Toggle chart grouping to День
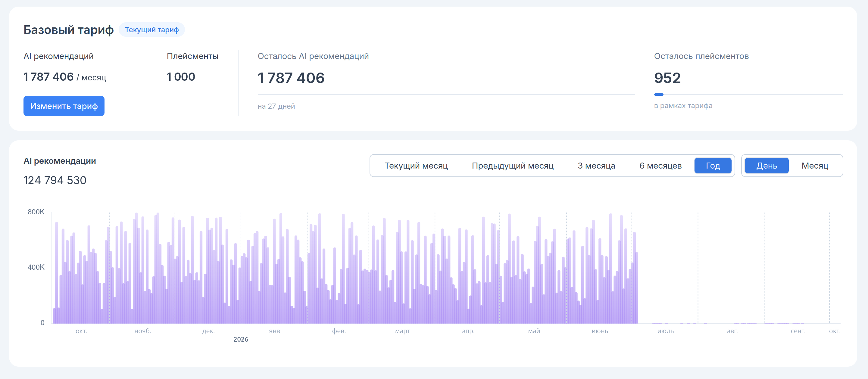Screen dimensions: 868x379 coord(767,166)
